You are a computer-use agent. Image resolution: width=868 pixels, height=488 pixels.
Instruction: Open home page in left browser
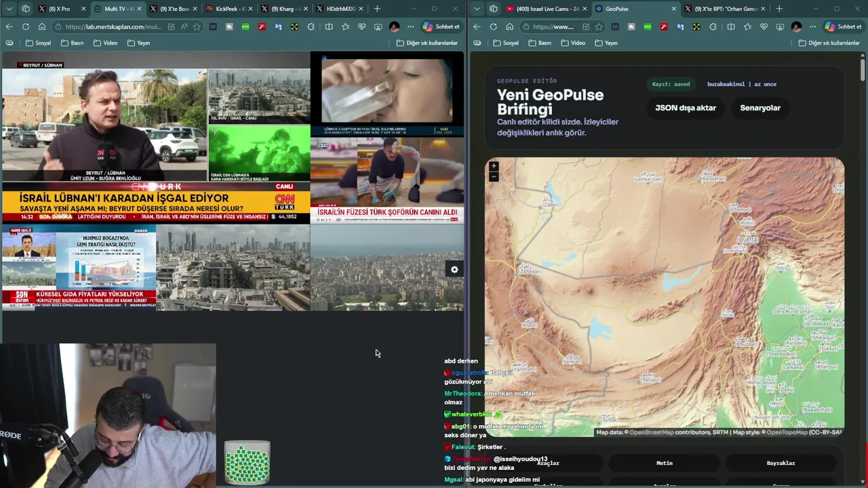click(x=41, y=26)
